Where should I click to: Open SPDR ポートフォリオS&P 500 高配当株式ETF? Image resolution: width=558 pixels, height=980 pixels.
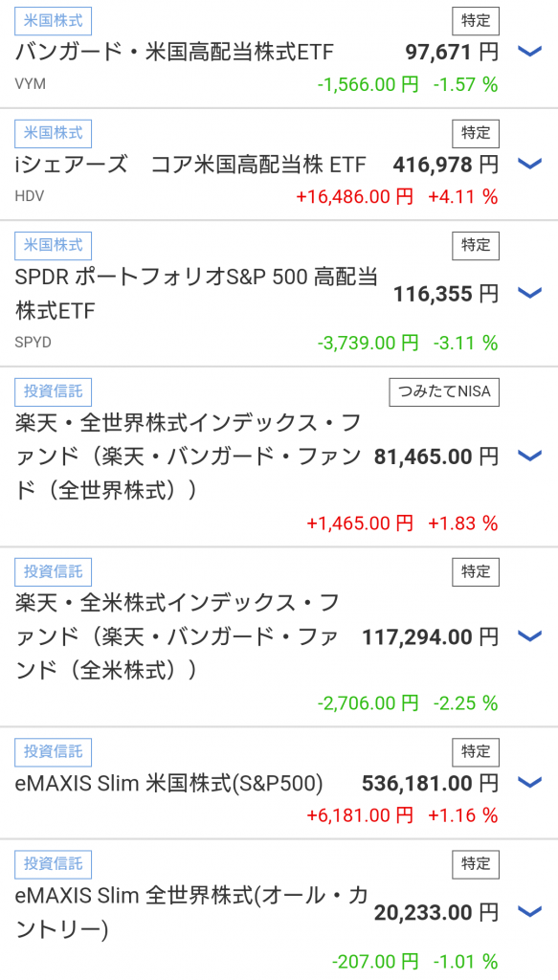(x=196, y=293)
